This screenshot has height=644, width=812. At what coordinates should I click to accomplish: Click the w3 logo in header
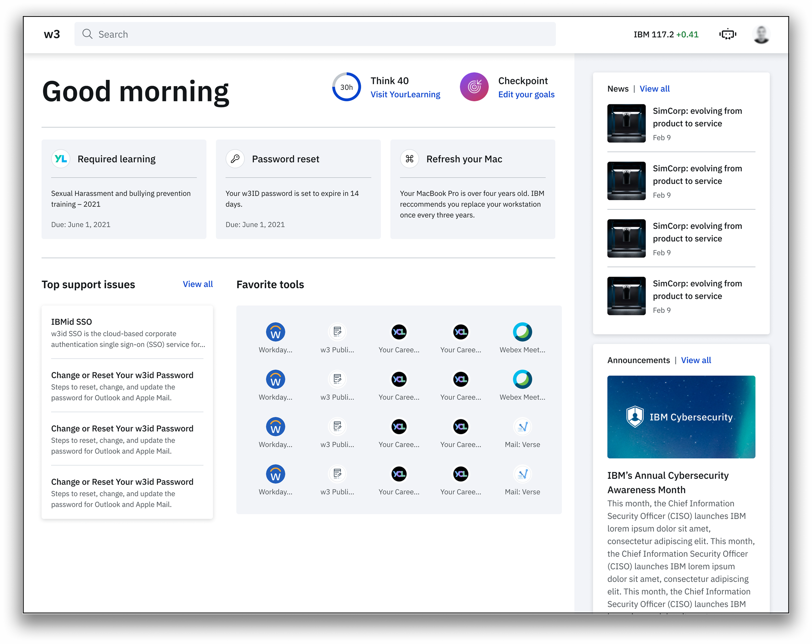point(52,34)
